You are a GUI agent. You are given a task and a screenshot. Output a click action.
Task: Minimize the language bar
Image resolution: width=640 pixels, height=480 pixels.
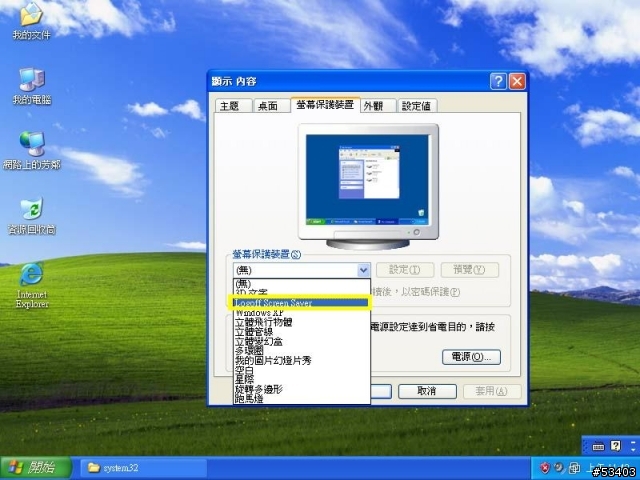pos(633,442)
